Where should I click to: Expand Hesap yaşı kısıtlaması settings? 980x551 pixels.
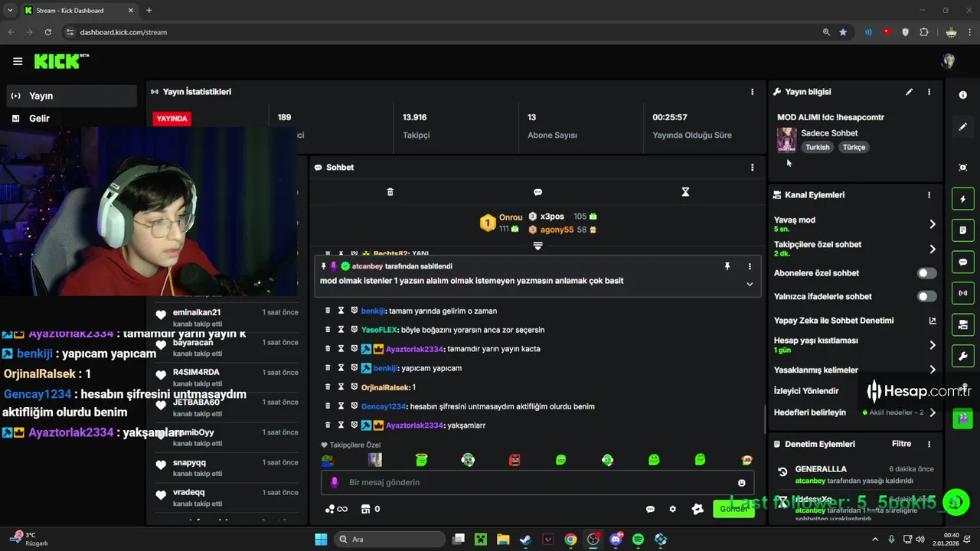coord(932,345)
